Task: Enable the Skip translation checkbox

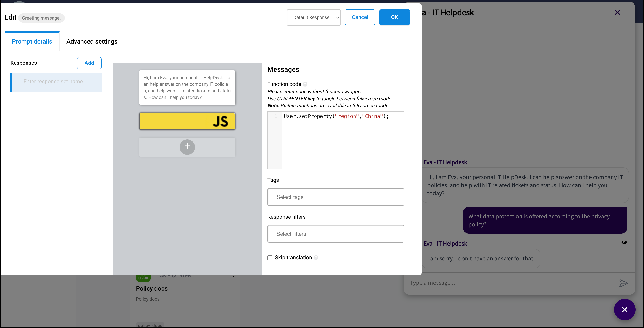Action: (x=270, y=258)
